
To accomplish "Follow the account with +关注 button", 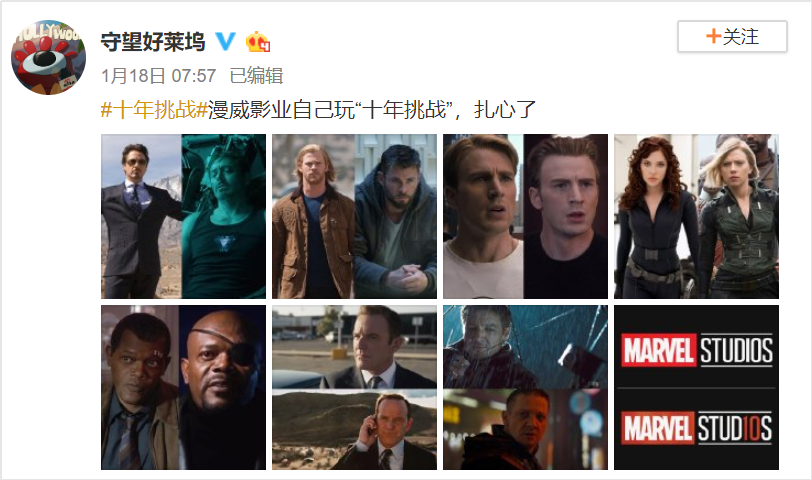I will click(732, 36).
